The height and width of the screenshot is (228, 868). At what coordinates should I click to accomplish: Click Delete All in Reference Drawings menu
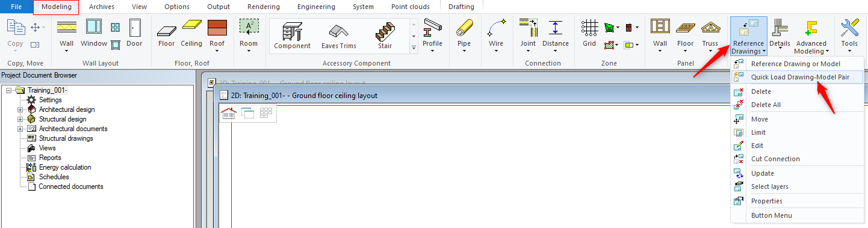tap(766, 105)
